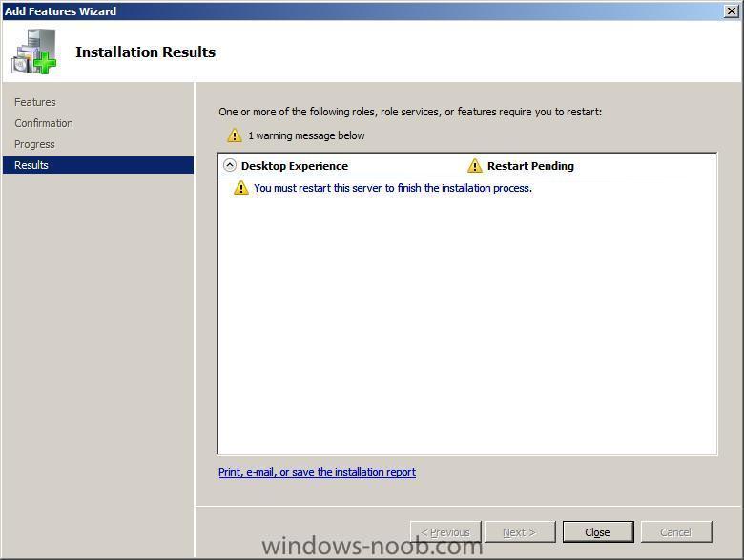744x560 pixels.
Task: Open the print, e-mail, or save report link
Action: 317,472
